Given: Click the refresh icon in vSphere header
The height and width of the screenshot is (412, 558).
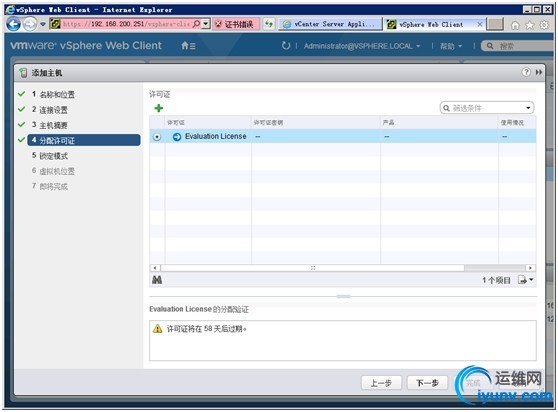Looking at the screenshot, I should 286,46.
